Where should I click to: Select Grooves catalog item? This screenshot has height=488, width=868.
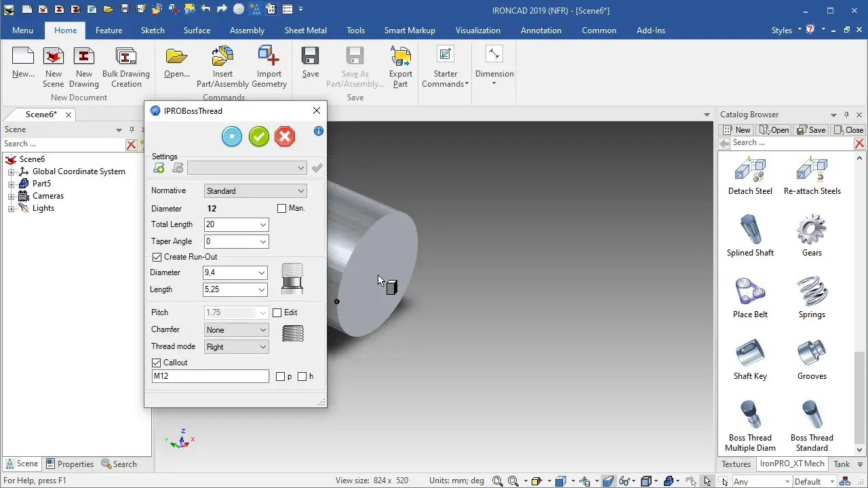pyautogui.click(x=812, y=359)
